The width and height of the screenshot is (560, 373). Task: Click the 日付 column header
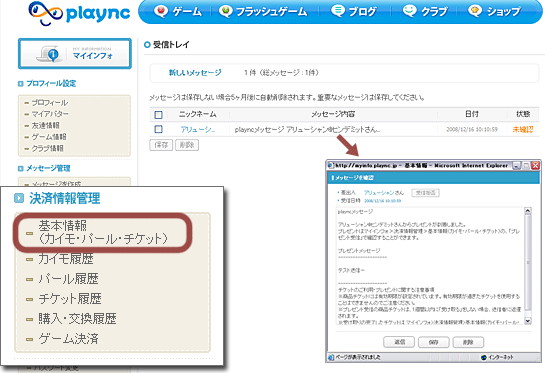472,114
